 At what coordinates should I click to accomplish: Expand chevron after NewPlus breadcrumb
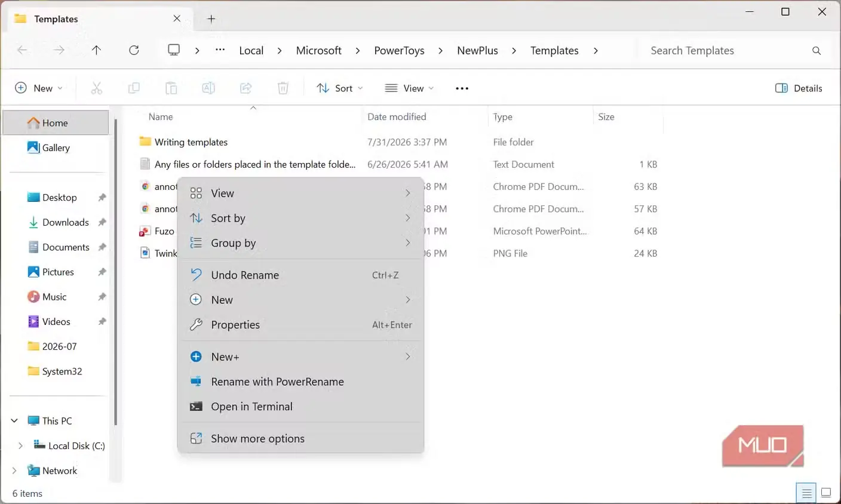point(514,51)
